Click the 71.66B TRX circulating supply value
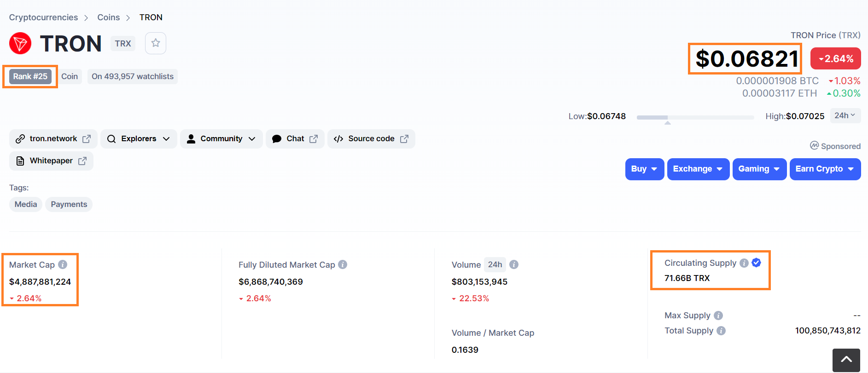The width and height of the screenshot is (868, 373). pyautogui.click(x=687, y=278)
